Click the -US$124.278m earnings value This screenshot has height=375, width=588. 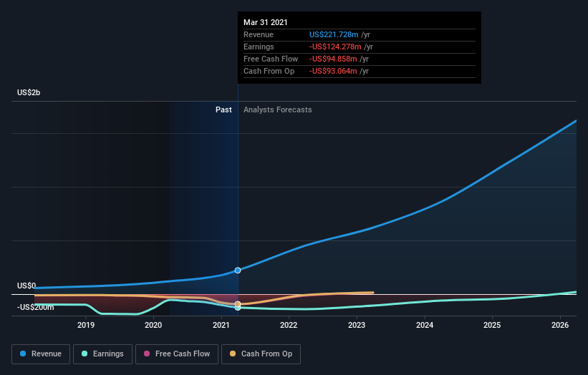pyautogui.click(x=335, y=47)
